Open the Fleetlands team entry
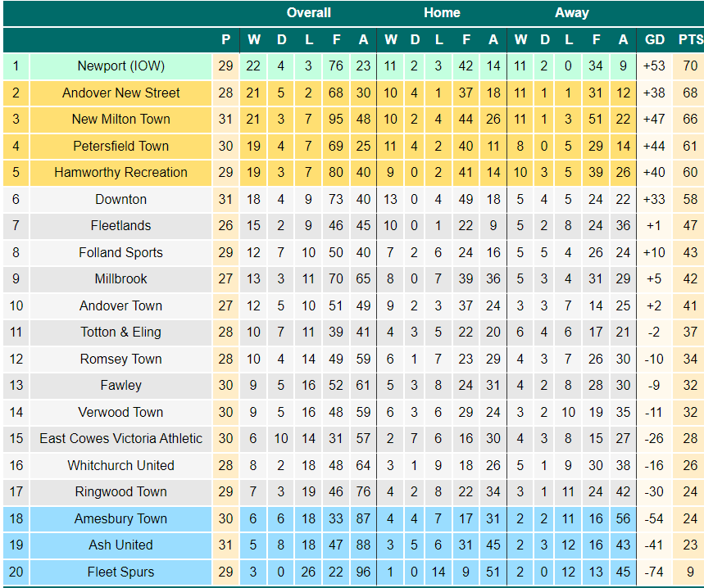Viewport: 704px width, 588px height. pos(120,225)
